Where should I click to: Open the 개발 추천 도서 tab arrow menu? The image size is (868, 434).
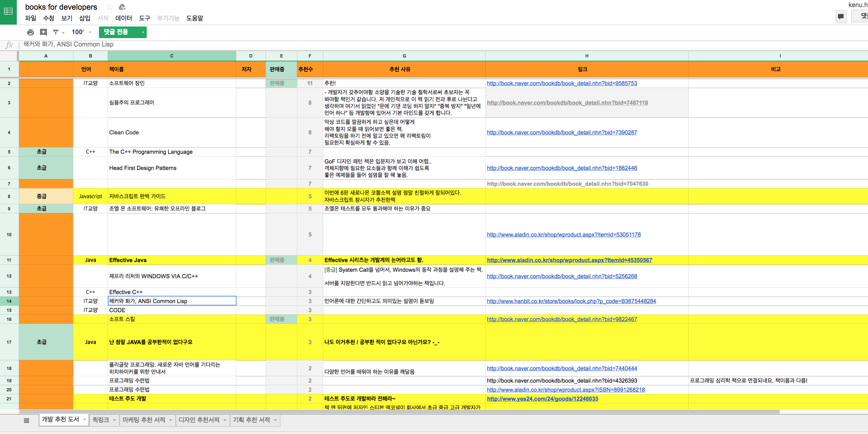85,419
